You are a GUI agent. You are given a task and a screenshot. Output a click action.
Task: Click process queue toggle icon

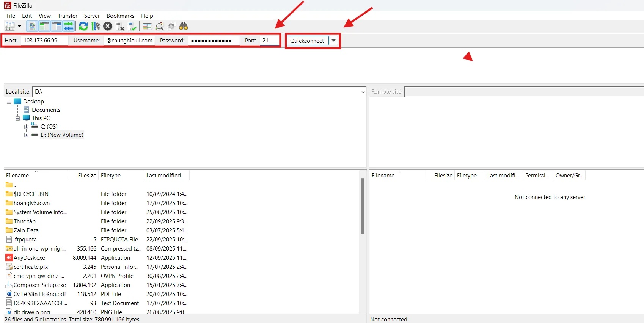96,26
